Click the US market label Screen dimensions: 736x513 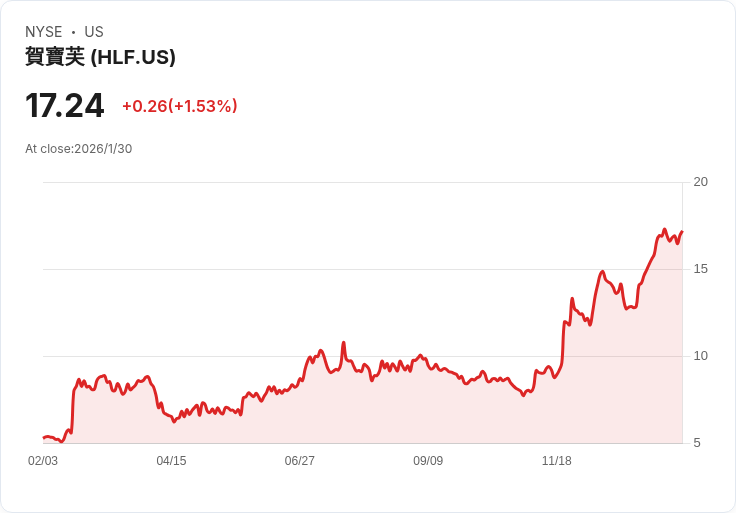coord(94,32)
